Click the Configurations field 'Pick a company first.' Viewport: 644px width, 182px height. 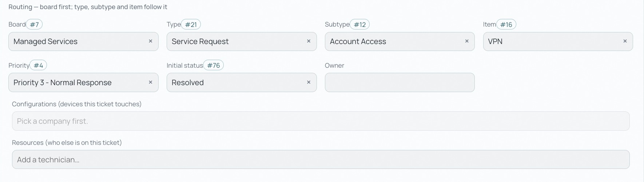tap(321, 121)
